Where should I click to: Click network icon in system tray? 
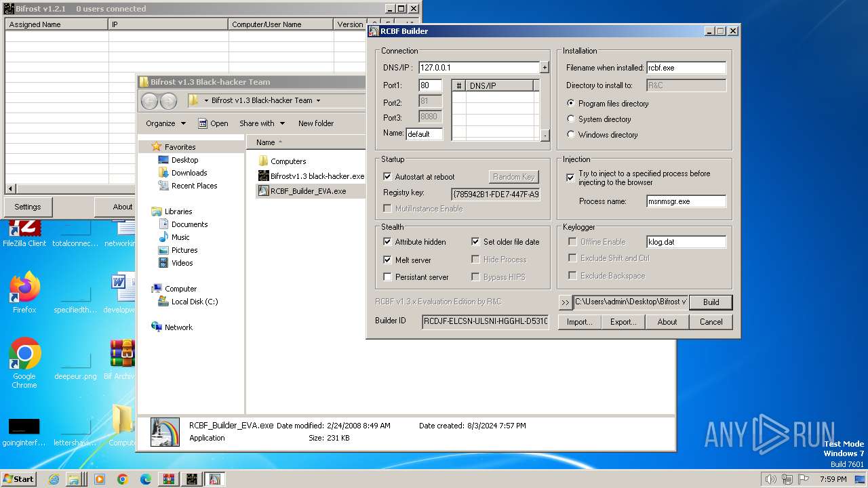pos(787,479)
